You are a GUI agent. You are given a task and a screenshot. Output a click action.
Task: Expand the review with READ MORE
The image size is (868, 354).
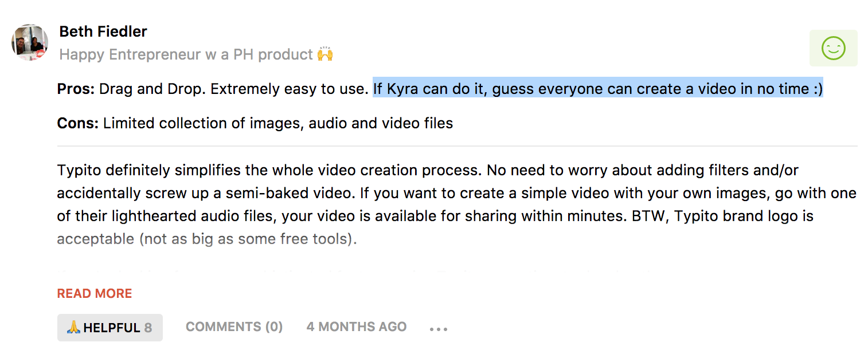coord(95,293)
